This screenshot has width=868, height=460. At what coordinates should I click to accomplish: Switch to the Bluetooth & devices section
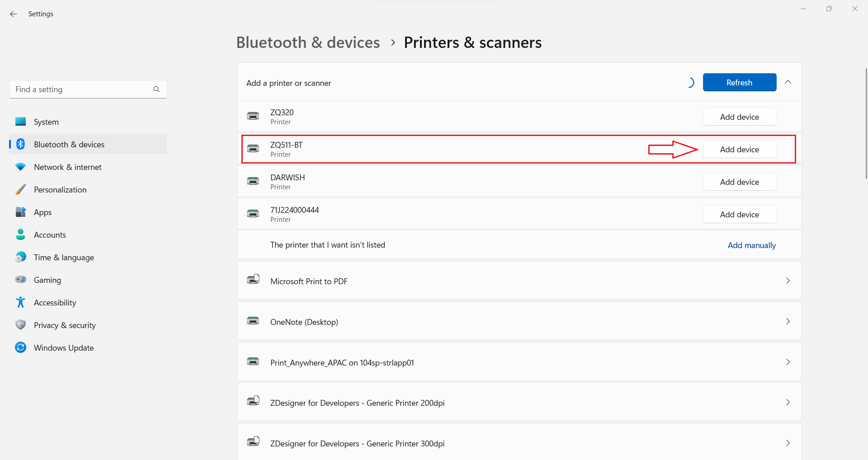click(x=69, y=144)
